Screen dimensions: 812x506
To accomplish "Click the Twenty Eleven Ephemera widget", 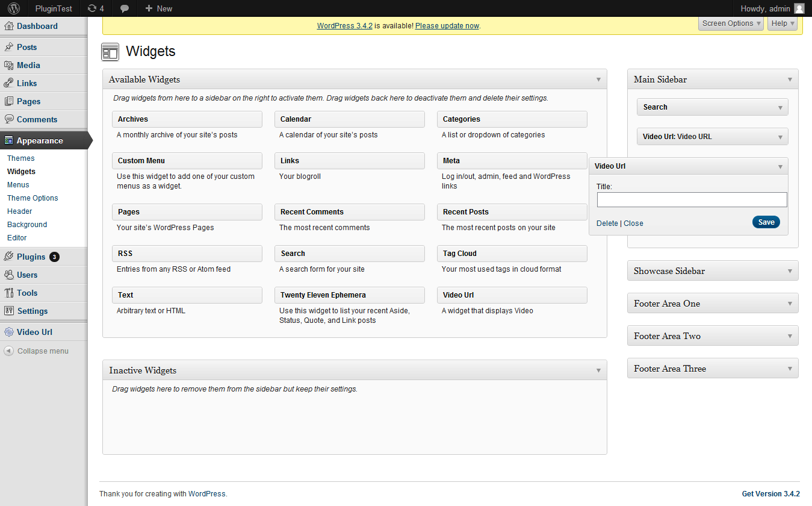I will pyautogui.click(x=350, y=295).
